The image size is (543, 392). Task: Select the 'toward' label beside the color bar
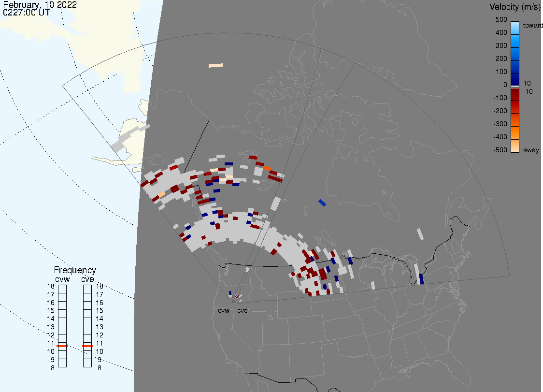532,25
